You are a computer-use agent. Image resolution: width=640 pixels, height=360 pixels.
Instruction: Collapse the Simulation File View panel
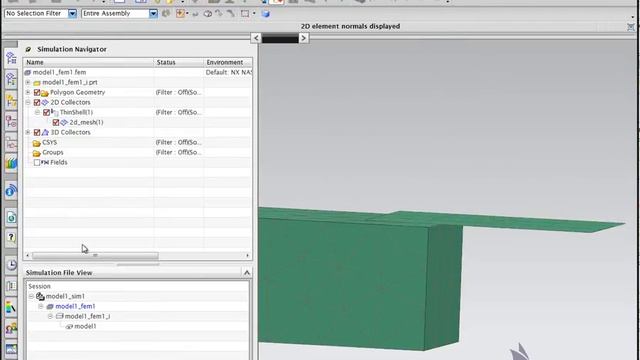[x=247, y=273]
